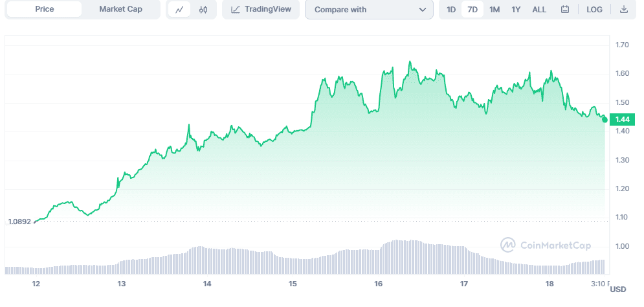Download chart data icon
The width and height of the screenshot is (644, 307).
[x=624, y=10]
